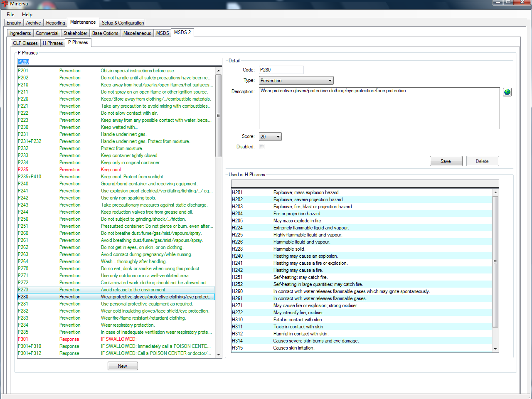Screen dimensions: 532x399
Task: Open the File menu
Action: click(10, 15)
